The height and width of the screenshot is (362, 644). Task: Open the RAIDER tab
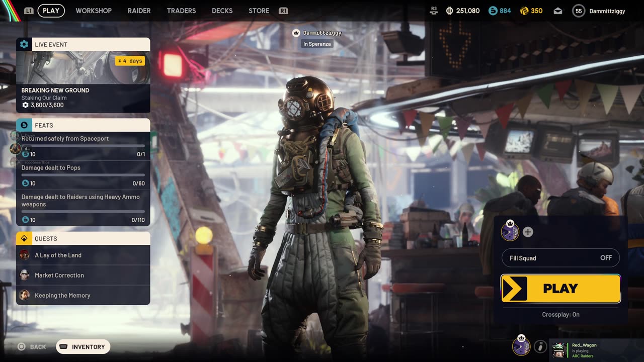point(139,11)
